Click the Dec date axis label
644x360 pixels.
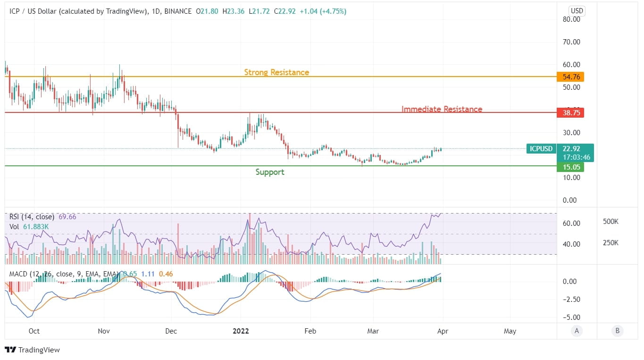171,331
